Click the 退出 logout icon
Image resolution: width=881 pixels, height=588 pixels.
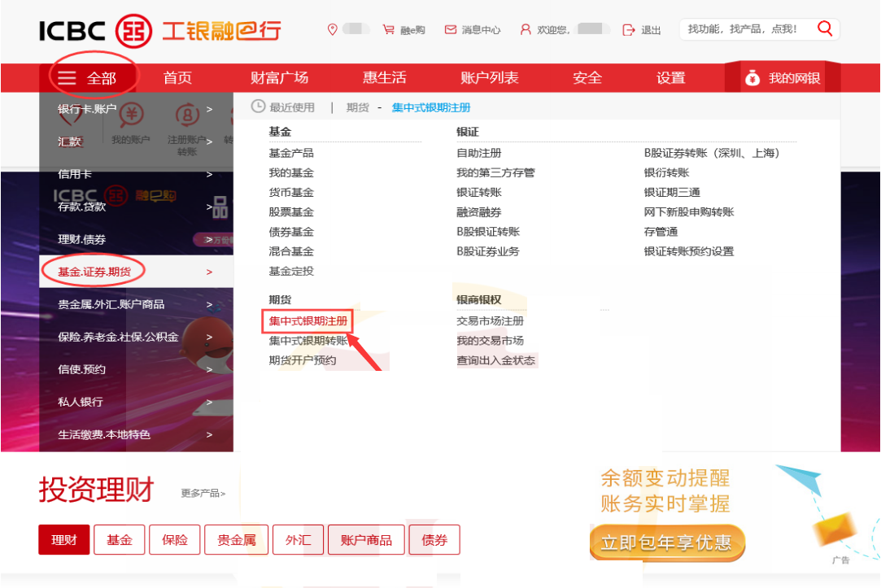tap(628, 30)
